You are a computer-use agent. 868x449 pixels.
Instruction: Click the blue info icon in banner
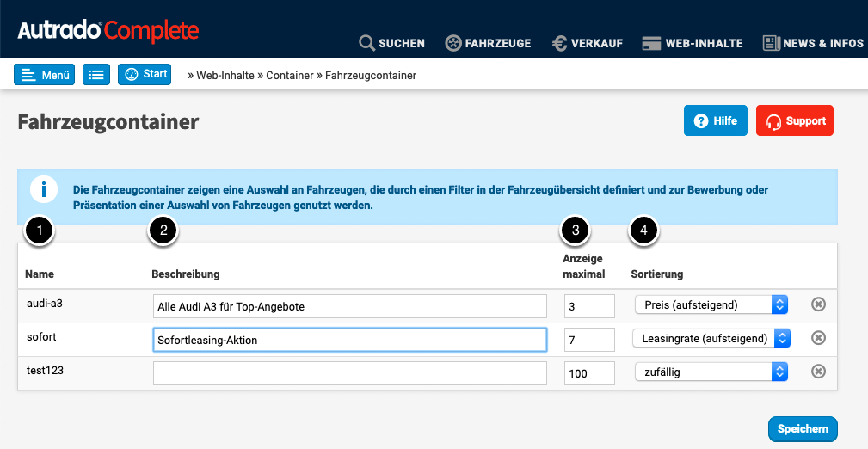(x=44, y=190)
